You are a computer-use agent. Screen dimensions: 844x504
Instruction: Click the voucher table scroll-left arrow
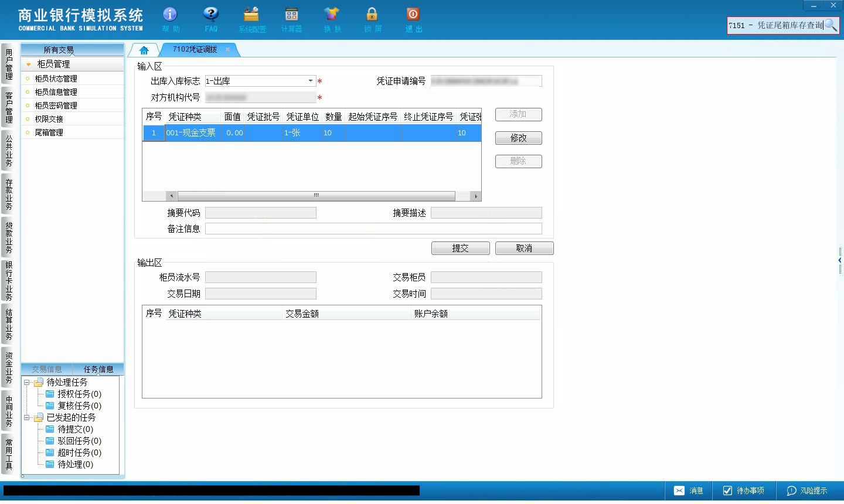pyautogui.click(x=172, y=196)
